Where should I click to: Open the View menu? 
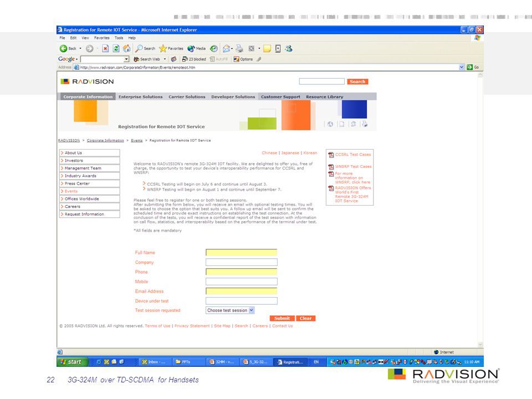point(85,38)
